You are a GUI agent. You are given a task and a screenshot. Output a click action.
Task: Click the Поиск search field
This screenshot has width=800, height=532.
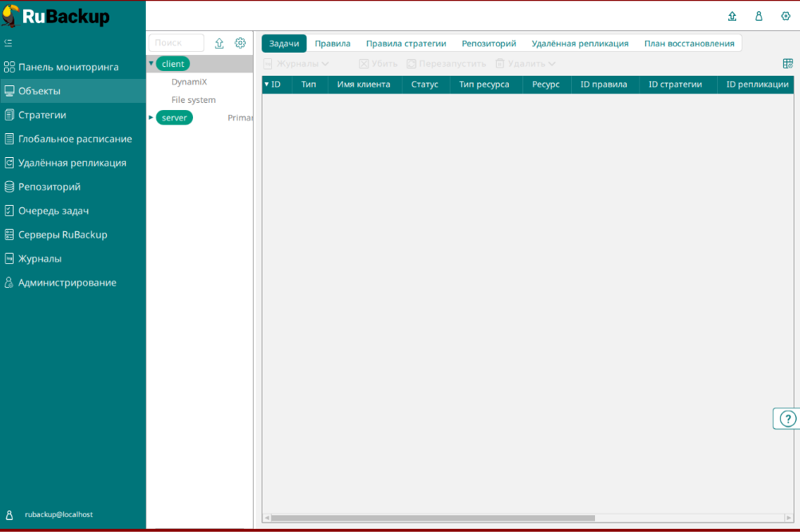tap(176, 43)
